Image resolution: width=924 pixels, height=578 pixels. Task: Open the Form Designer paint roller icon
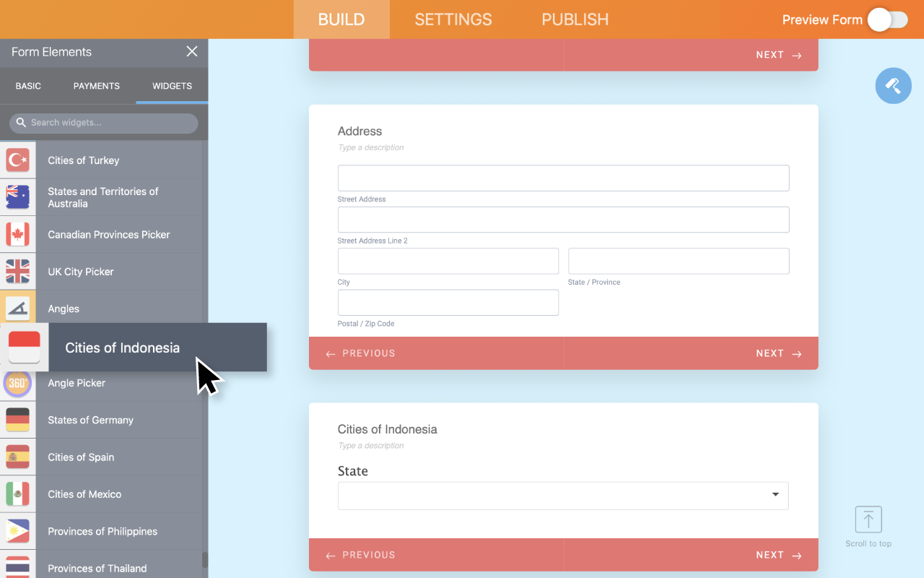(893, 86)
